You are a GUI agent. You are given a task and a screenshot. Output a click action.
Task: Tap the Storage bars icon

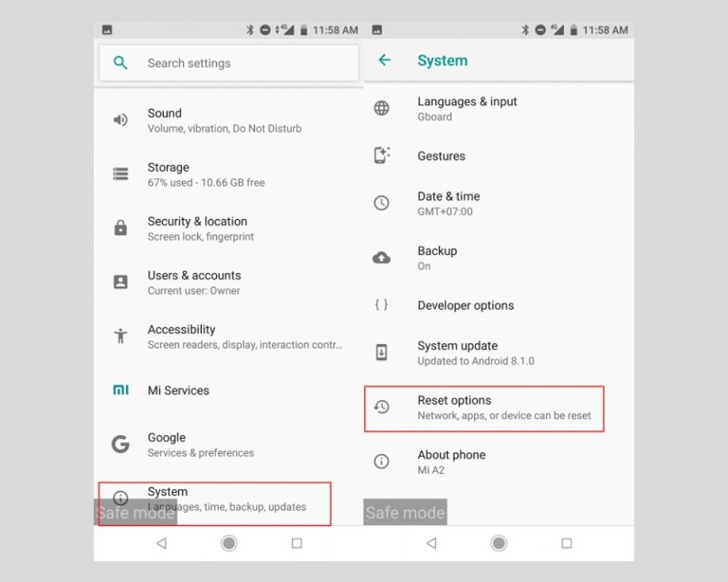tap(121, 174)
